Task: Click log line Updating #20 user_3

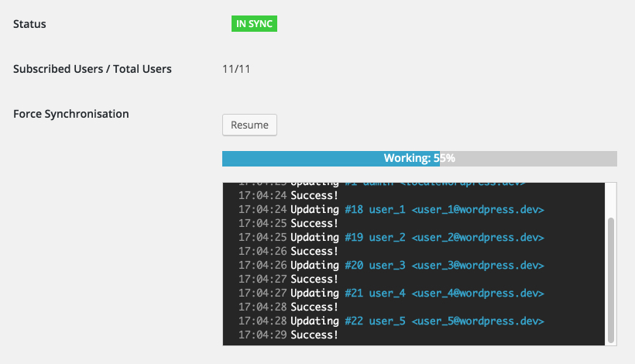Action: [x=391, y=265]
